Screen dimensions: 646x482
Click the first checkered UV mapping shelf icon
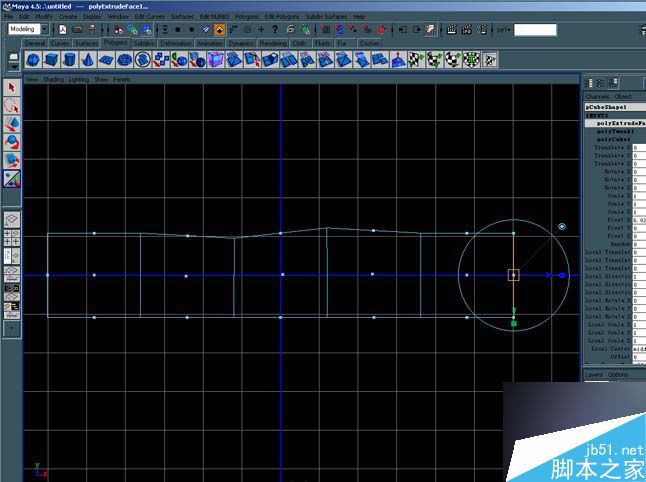(x=416, y=60)
